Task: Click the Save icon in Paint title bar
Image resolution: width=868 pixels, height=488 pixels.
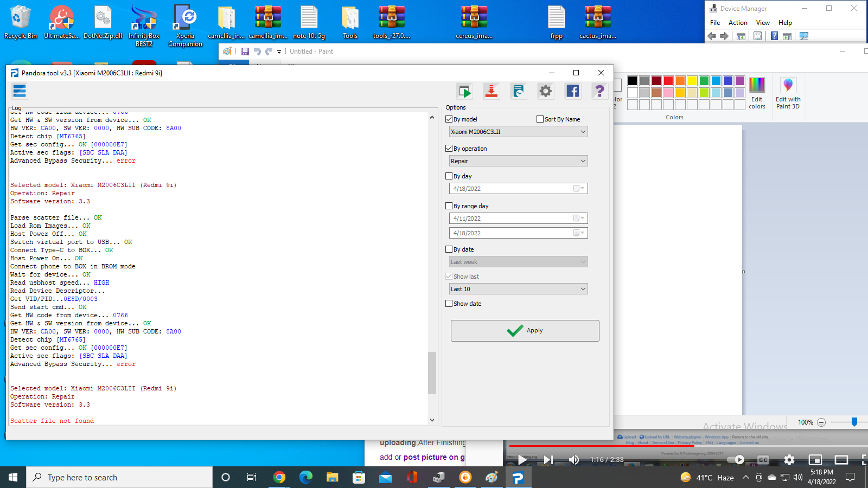Action: coord(245,52)
